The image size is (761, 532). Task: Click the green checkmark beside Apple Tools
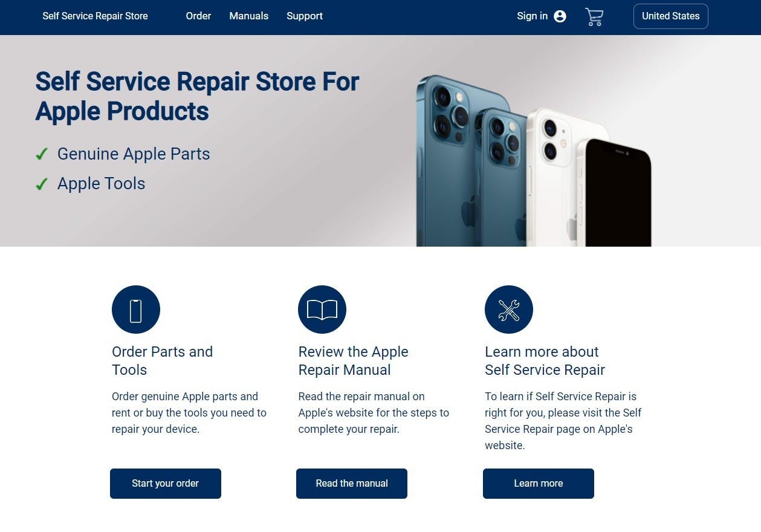coord(42,184)
